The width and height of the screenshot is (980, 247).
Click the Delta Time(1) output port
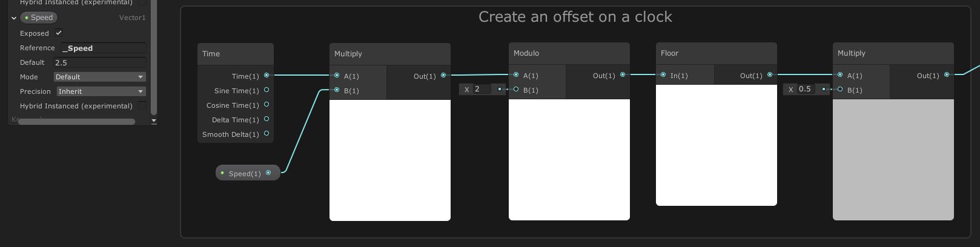point(267,119)
